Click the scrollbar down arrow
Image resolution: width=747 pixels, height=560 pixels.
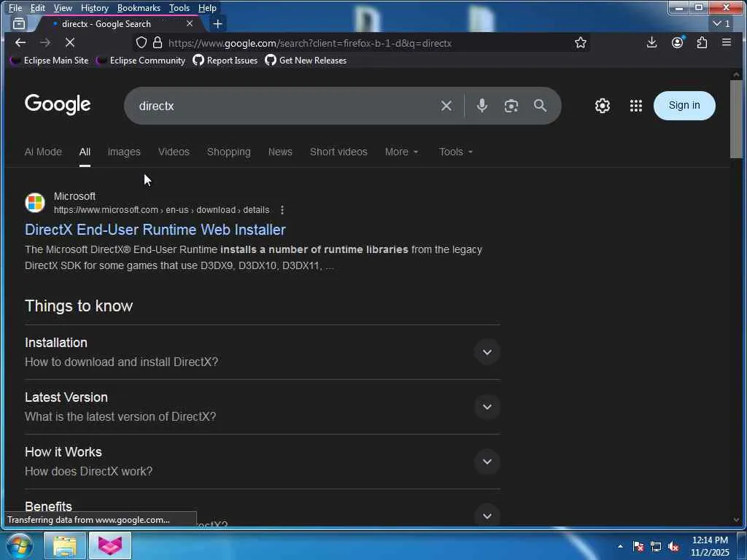click(x=737, y=520)
